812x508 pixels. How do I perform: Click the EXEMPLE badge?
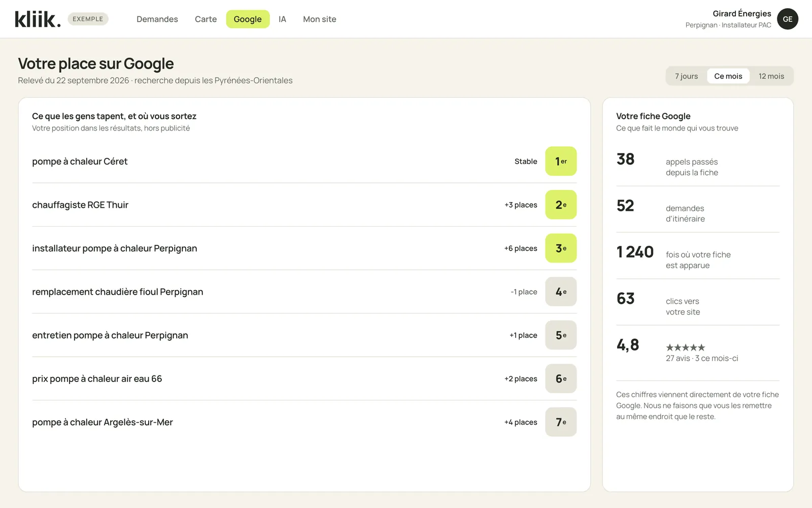[88, 19]
